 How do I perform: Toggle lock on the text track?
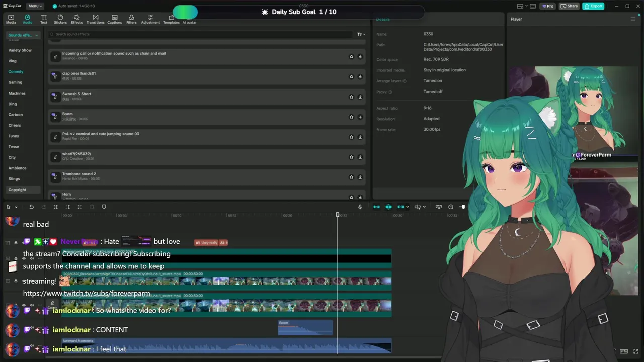[x=16, y=243]
